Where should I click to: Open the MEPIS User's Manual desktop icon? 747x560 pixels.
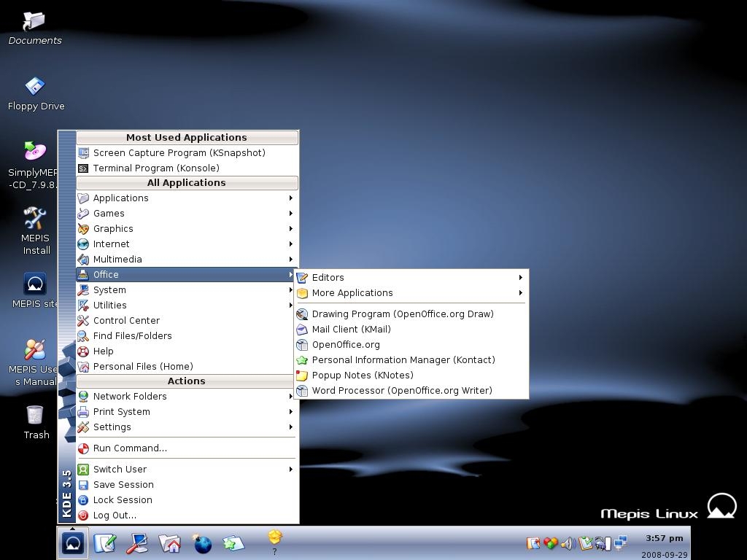coord(35,349)
